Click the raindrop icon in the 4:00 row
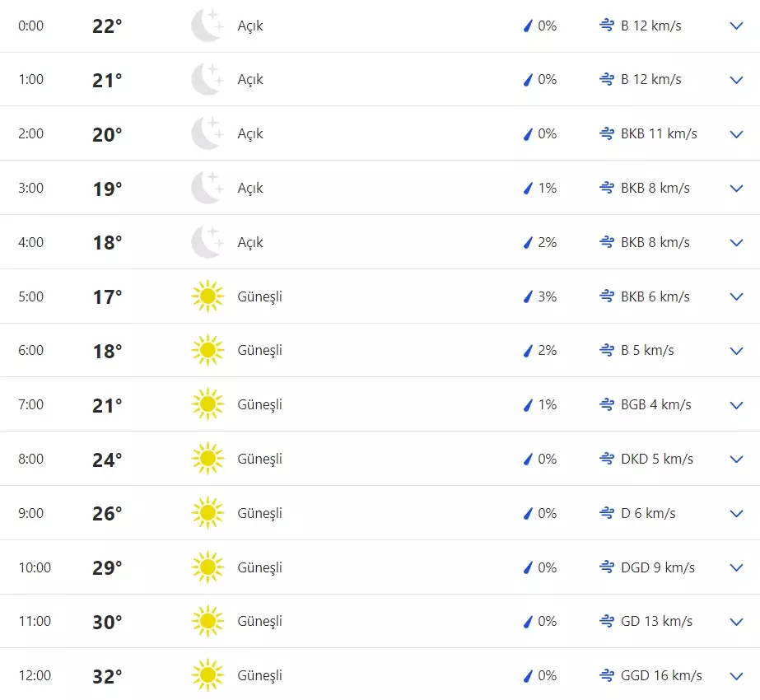This screenshot has width=760, height=700. click(x=528, y=242)
